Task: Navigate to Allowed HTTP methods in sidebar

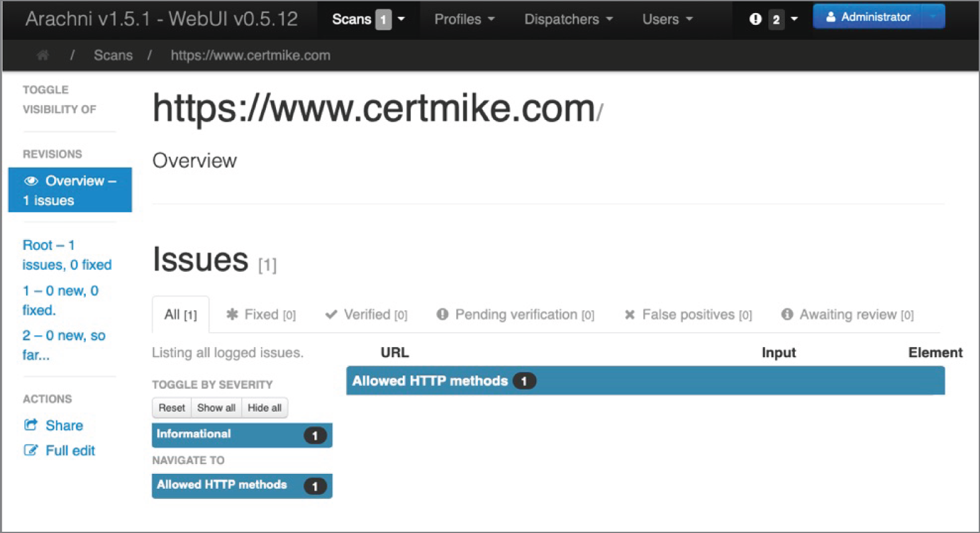Action: click(x=242, y=486)
